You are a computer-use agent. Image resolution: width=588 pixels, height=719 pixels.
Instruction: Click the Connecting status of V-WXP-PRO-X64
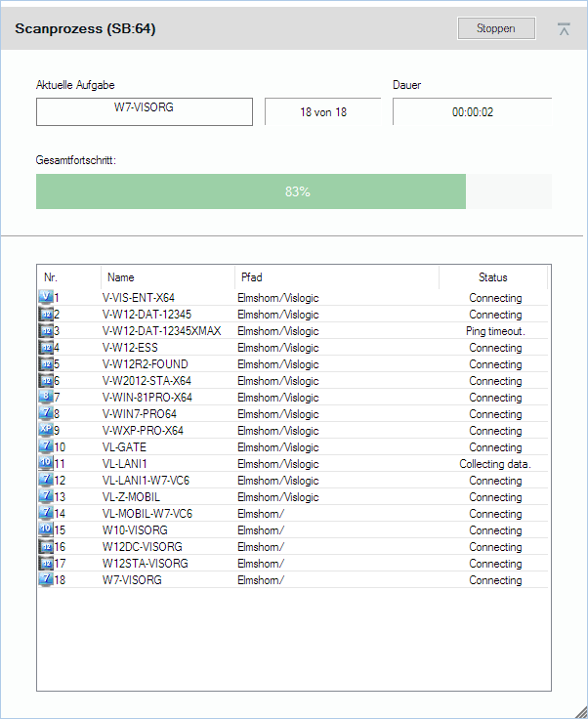495,431
